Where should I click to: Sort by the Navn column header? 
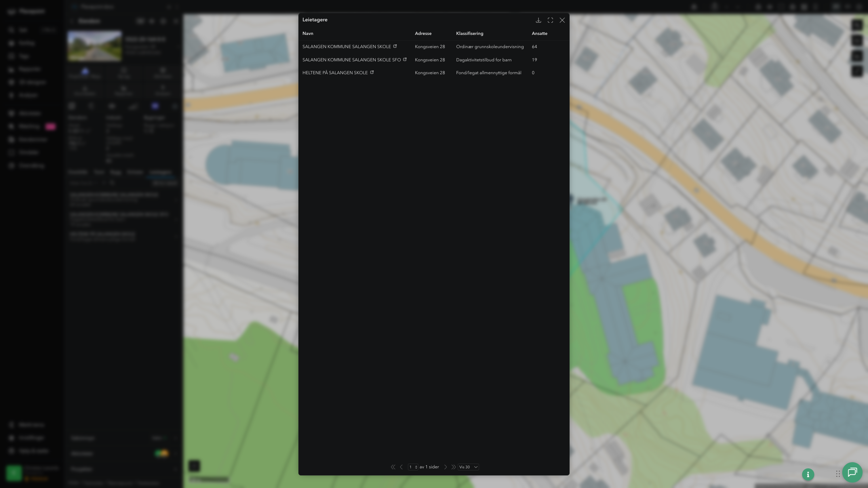pyautogui.click(x=308, y=33)
